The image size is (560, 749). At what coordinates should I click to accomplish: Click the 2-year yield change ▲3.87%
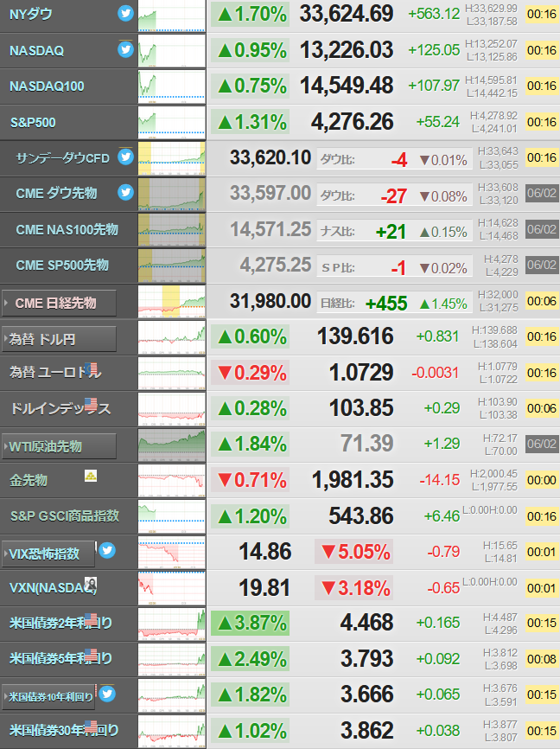point(250,623)
